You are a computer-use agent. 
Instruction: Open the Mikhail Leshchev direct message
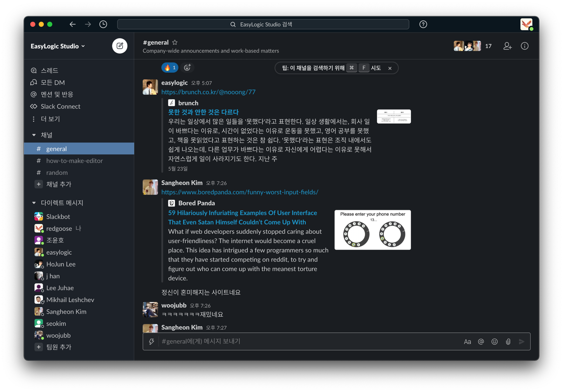(79, 300)
